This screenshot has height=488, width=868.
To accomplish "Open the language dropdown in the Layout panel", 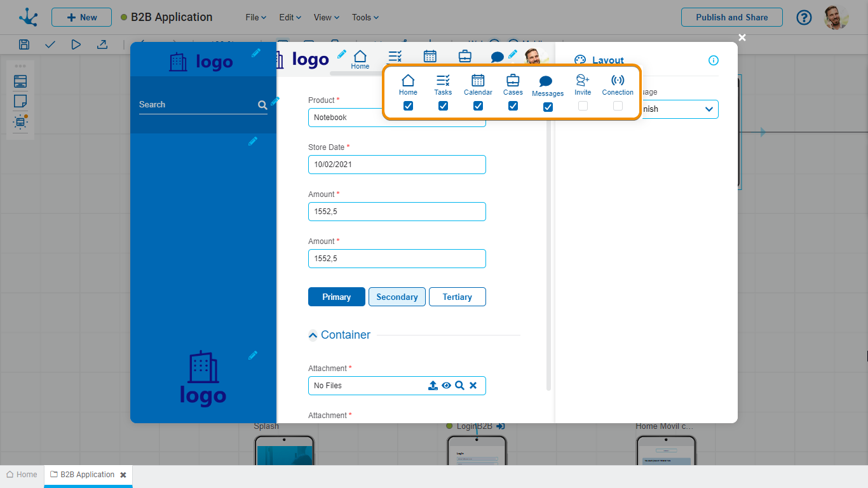I will (709, 109).
